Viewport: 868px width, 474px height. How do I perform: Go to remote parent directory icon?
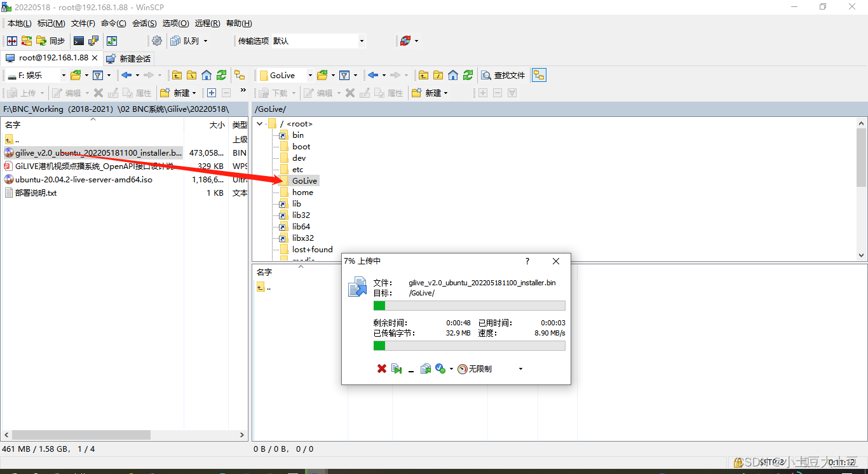coord(423,75)
